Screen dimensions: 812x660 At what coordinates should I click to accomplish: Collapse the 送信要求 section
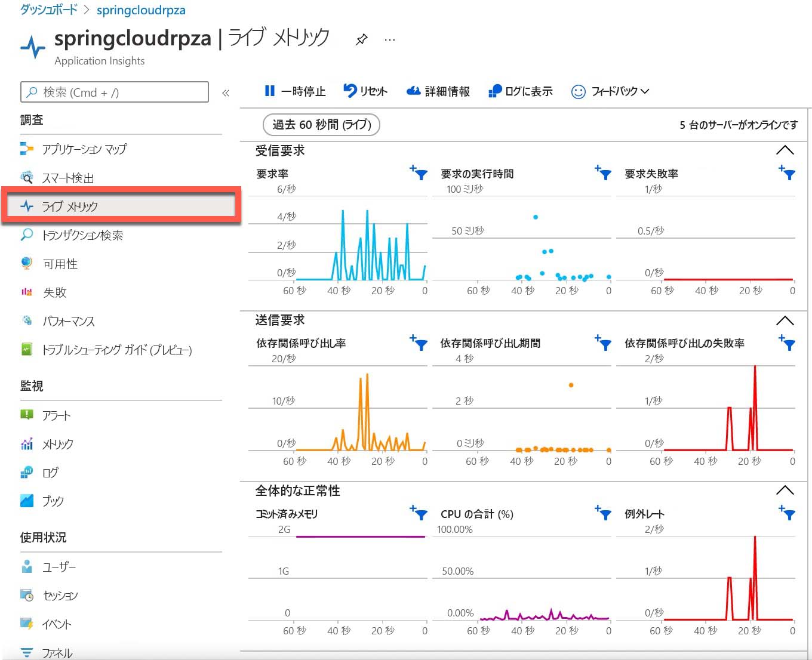[785, 320]
